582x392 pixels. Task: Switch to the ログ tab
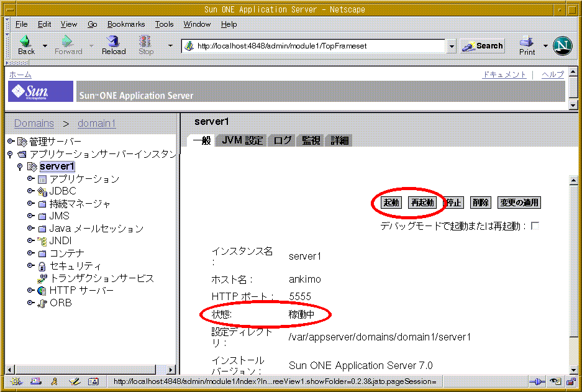pyautogui.click(x=282, y=140)
